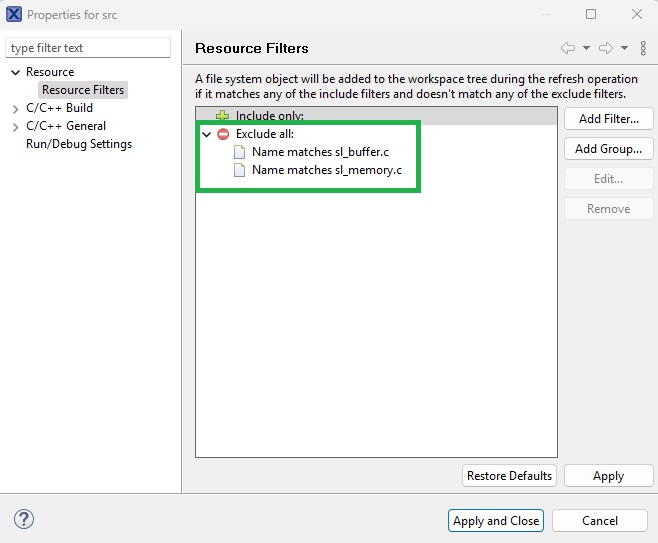Click the forward navigation arrow icon
Viewport: 658px width, 543px height.
[x=605, y=48]
